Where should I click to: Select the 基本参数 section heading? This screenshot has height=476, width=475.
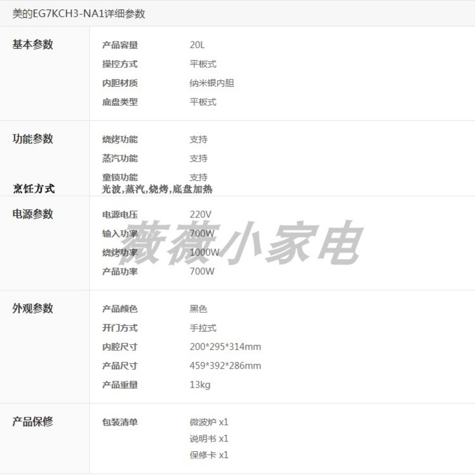tap(33, 44)
